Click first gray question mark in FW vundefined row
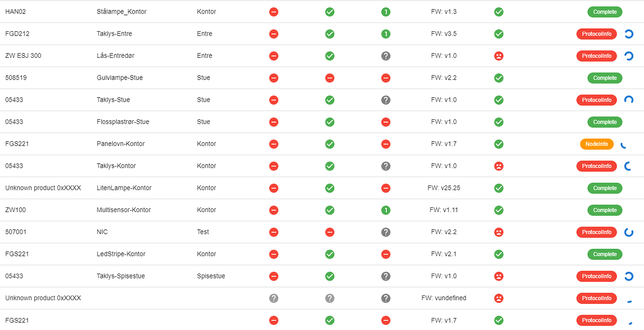Screen dimensions: 644x330 tap(274, 298)
